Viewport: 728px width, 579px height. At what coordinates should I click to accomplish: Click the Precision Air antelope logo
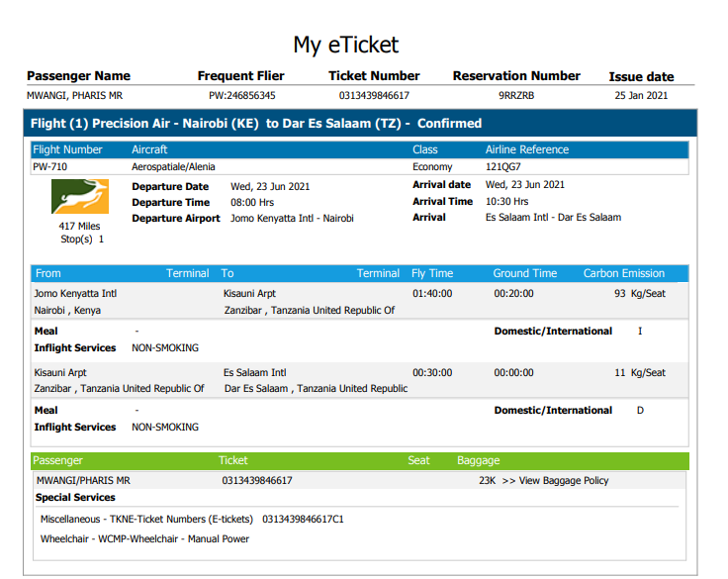pyautogui.click(x=80, y=196)
